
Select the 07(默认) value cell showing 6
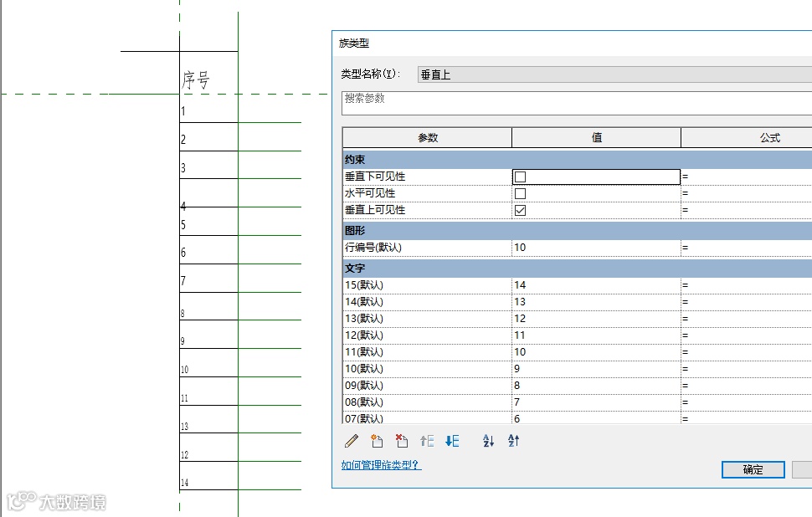(596, 418)
